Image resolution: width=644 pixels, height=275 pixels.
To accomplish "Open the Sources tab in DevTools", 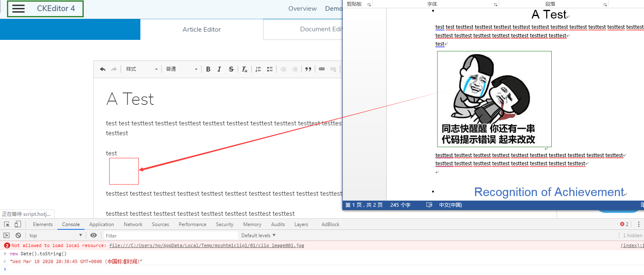I will click(160, 224).
